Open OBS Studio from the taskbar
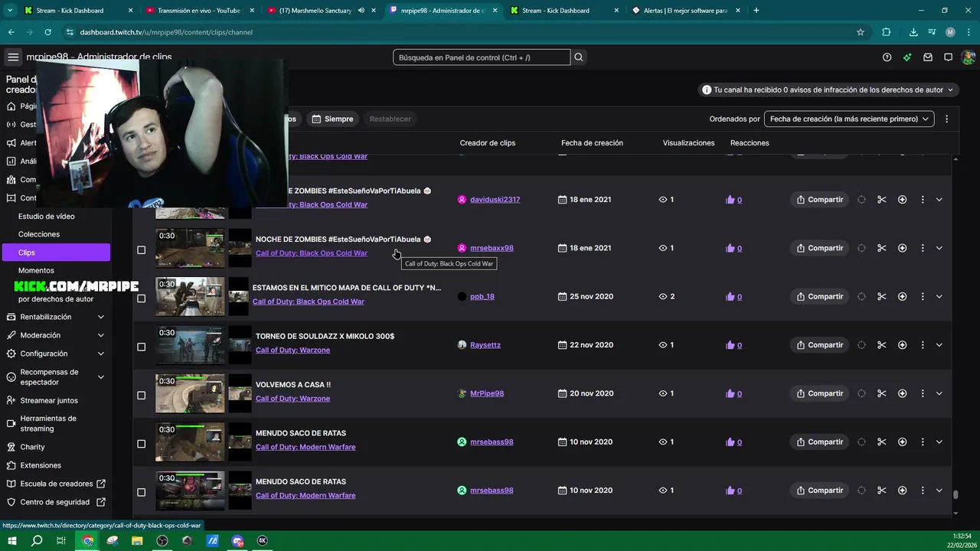 162,540
